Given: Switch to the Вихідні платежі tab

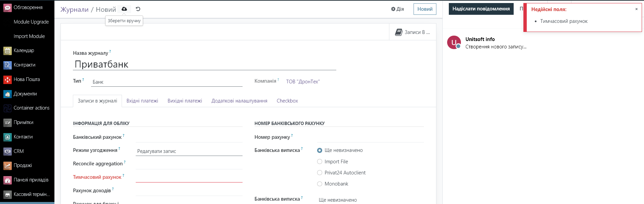Looking at the screenshot, I should click(x=185, y=101).
